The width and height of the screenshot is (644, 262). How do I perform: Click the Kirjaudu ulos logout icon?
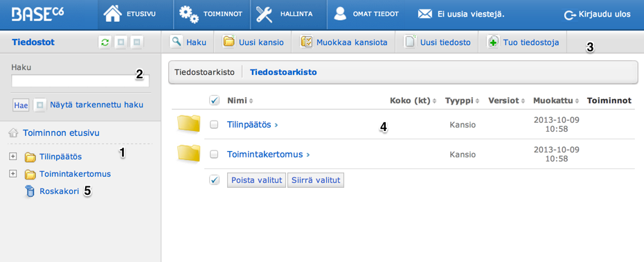pyautogui.click(x=570, y=15)
